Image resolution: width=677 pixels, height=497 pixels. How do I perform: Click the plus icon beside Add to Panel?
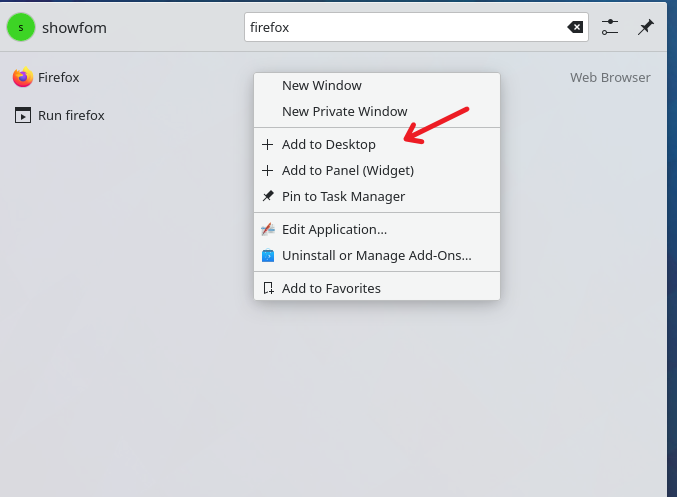[268, 171]
